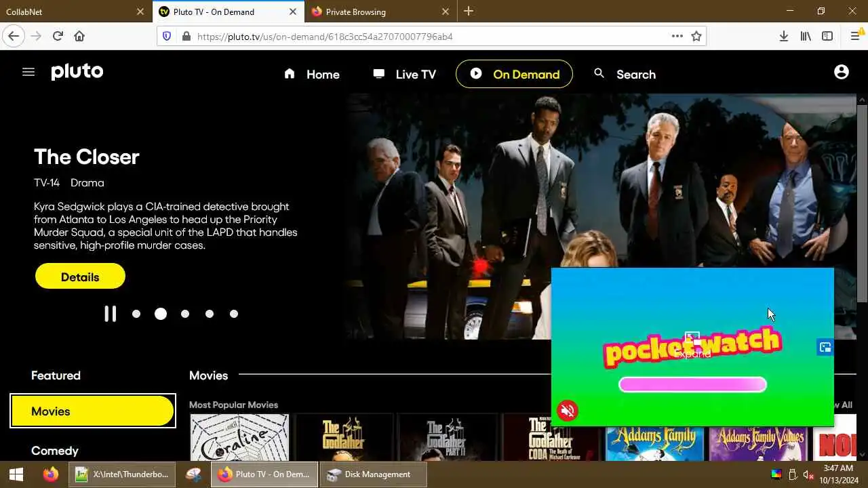
Task: Unmute the mini player
Action: 568,411
